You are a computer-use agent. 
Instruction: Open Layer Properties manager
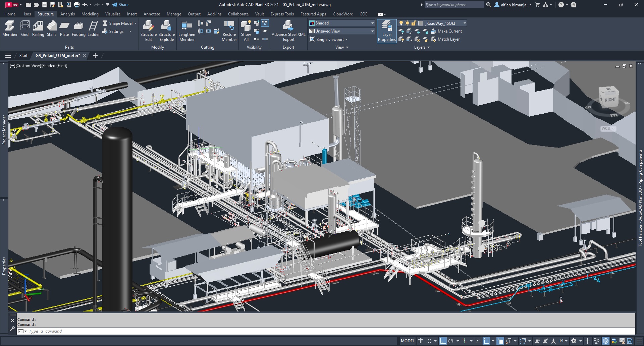click(387, 31)
